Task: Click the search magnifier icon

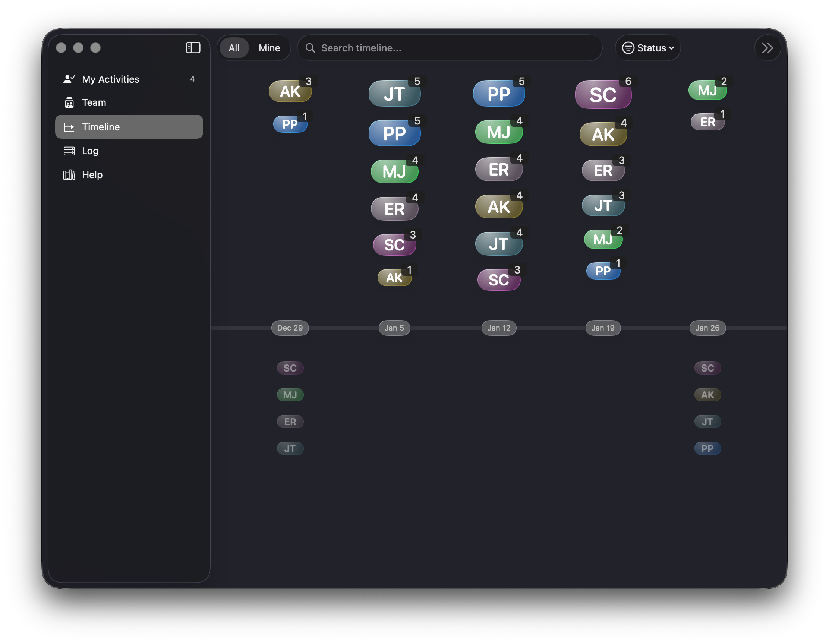Action: pyautogui.click(x=310, y=48)
